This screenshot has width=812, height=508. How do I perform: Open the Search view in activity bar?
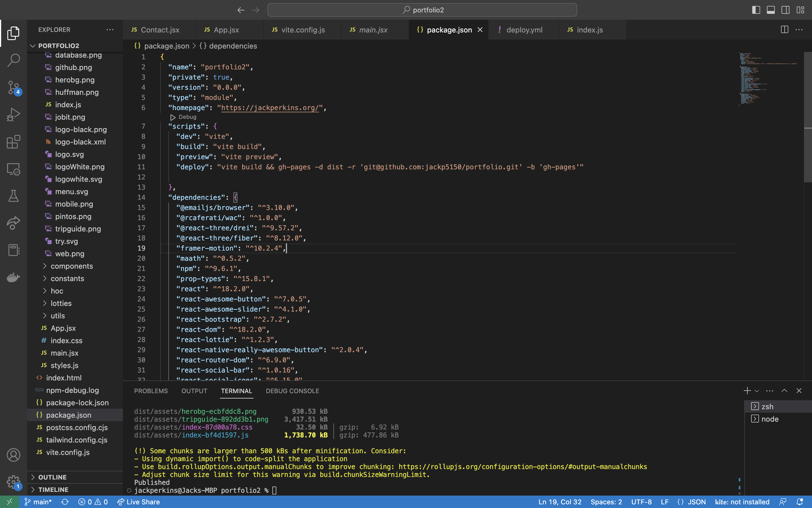[14, 60]
